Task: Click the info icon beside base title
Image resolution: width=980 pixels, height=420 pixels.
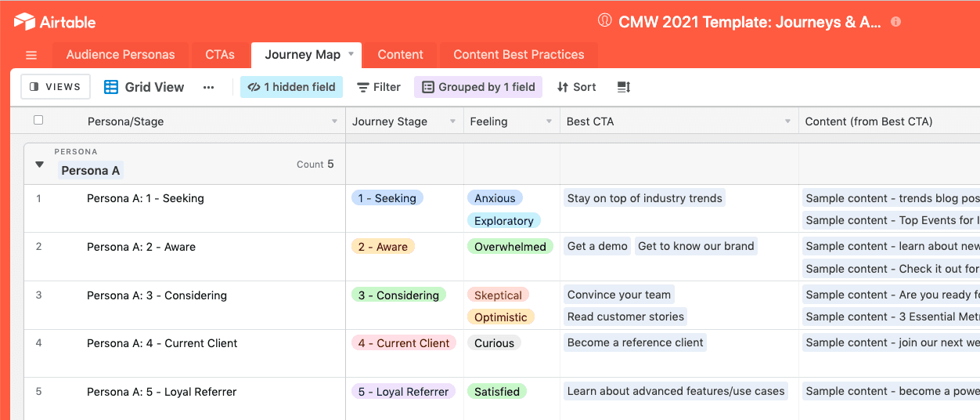Action: click(895, 22)
